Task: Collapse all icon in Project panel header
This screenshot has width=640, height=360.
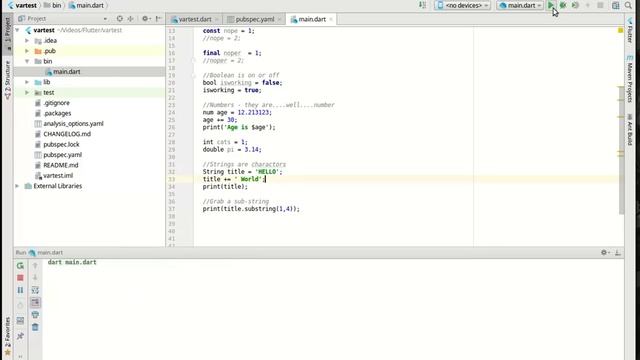Action: pos(130,19)
